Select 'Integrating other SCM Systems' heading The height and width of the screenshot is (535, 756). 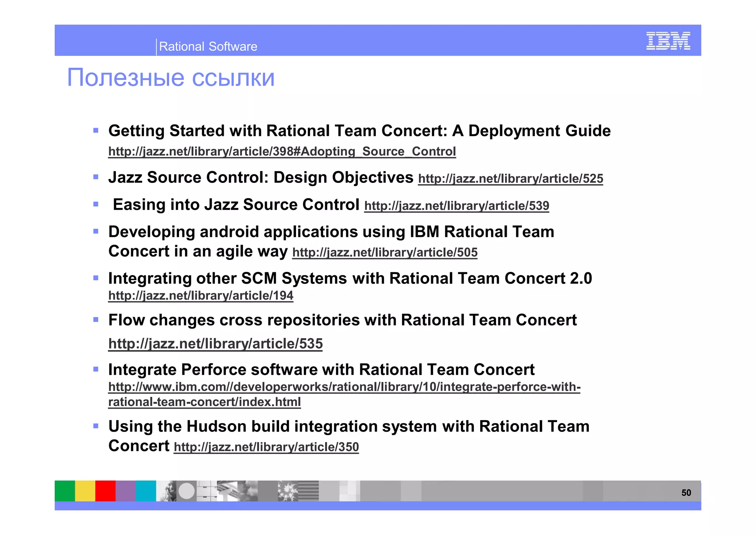228,278
